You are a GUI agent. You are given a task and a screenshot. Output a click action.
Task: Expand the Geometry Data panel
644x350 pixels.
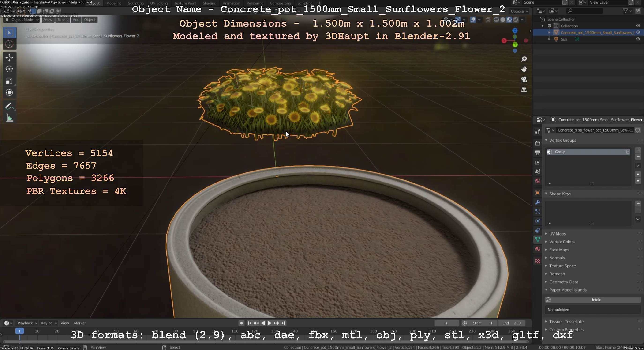click(x=563, y=282)
